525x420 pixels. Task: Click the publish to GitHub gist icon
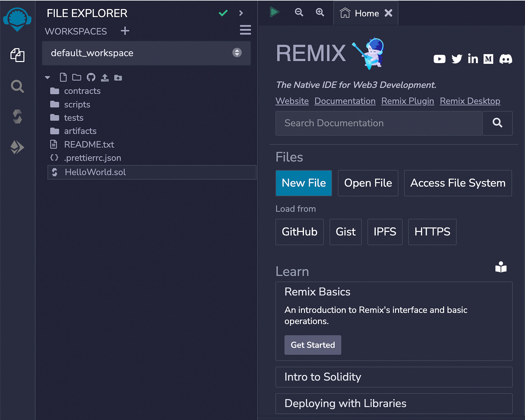pos(91,77)
